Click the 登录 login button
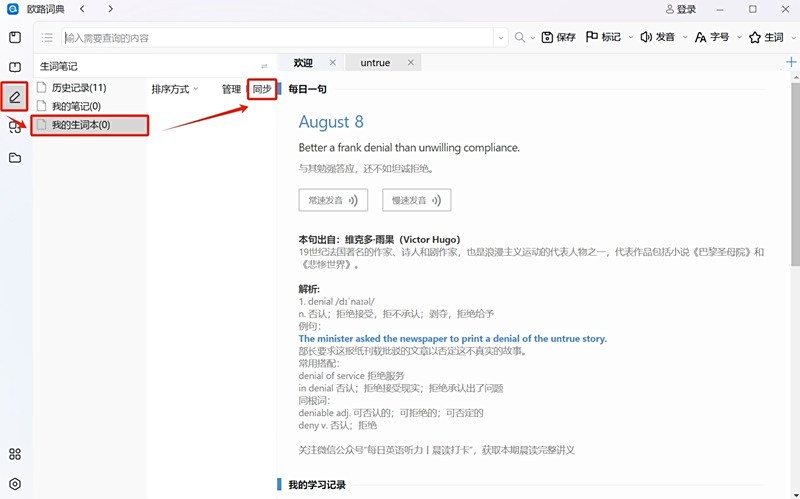Screen dimensions: 800x499 point(681,9)
